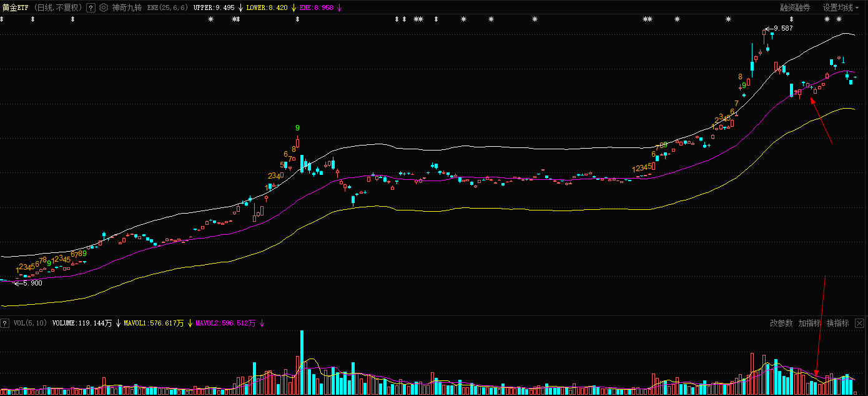
Task: Click the 9.587 high price label
Action: 782,29
